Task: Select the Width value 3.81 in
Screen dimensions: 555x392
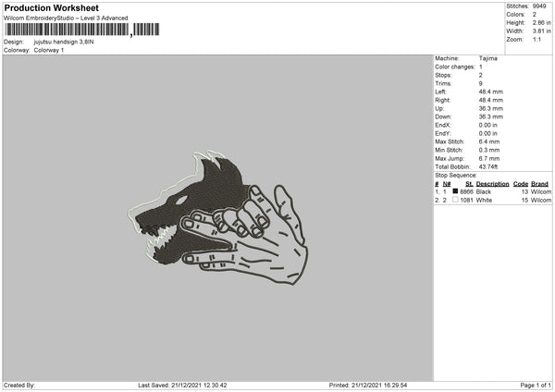Action: (541, 31)
